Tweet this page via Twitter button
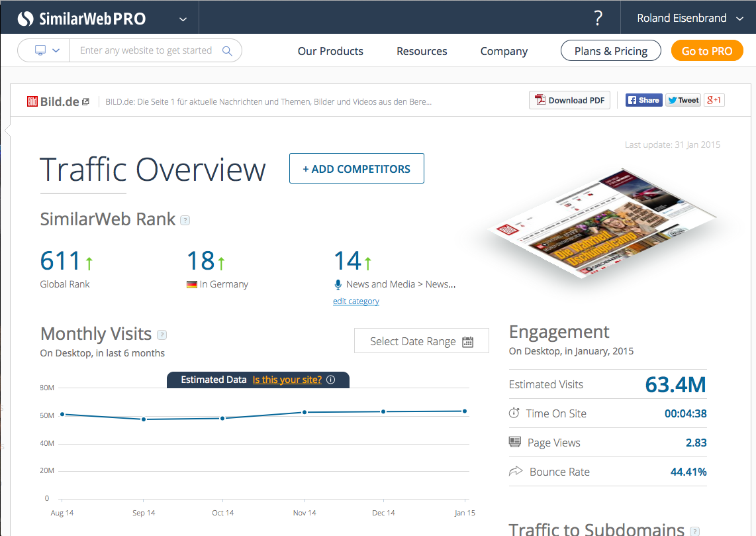Image resolution: width=756 pixels, height=536 pixels. pos(683,100)
